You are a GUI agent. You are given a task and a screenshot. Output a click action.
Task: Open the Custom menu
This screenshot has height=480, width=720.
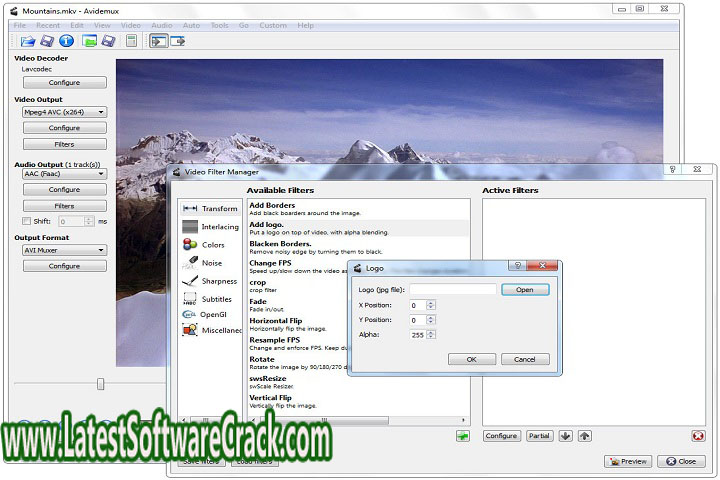(x=273, y=25)
